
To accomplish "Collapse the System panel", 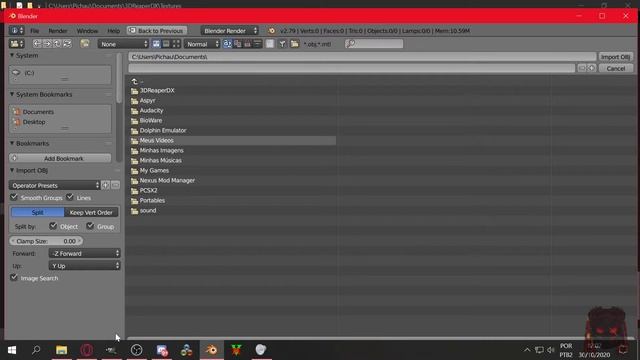I will coord(12,55).
